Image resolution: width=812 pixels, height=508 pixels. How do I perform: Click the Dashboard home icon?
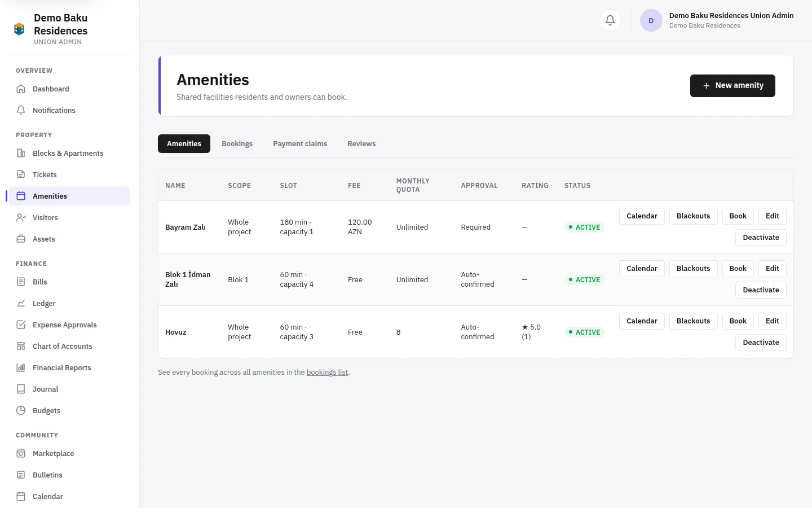coord(21,89)
